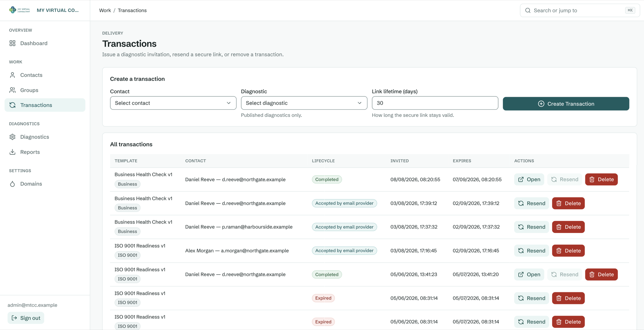Resend the last visible Expired transaction
This screenshot has width=644, height=330.
click(531, 322)
